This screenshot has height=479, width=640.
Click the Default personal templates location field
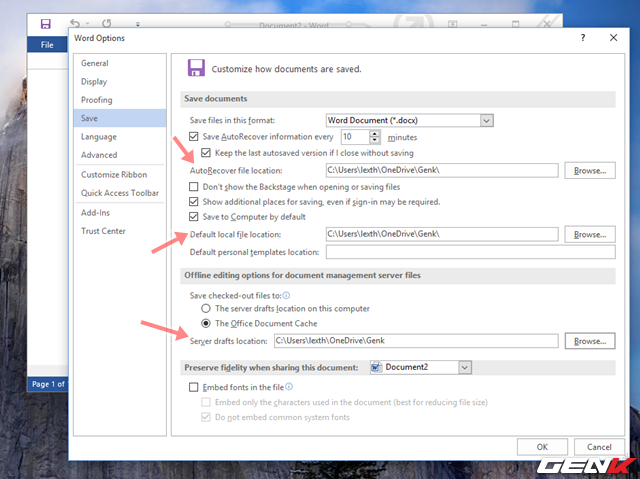tap(471, 252)
